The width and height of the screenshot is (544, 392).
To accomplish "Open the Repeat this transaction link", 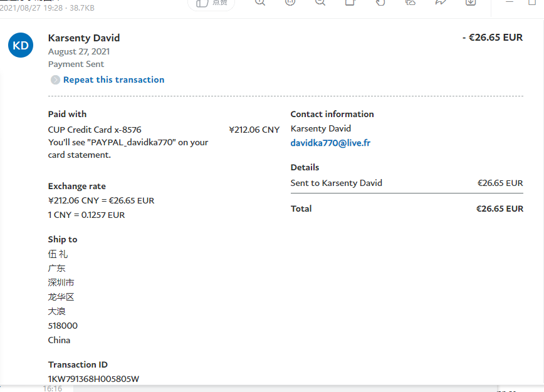I will (x=113, y=80).
